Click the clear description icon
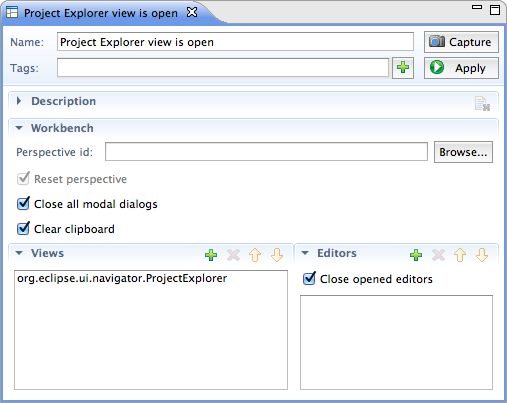 point(482,104)
